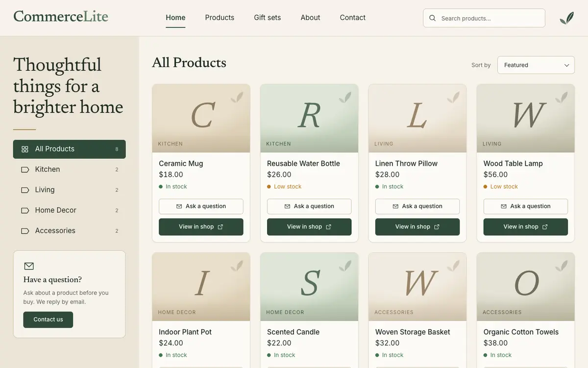Click the external-link icon on Wood Table Lamp's View in shop

(545, 227)
